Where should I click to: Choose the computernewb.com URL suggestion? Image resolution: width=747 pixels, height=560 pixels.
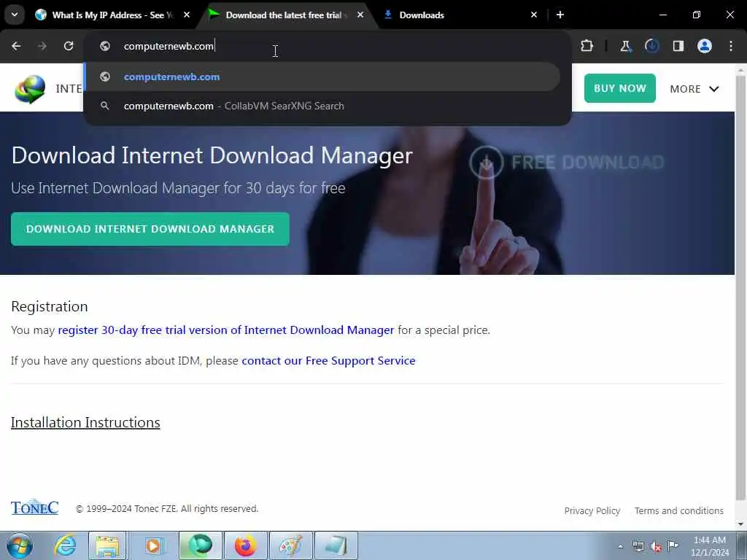(322, 77)
